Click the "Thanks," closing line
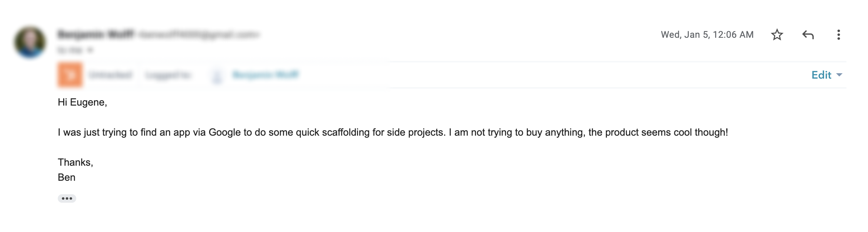Viewport: 868px width, 232px height. [75, 162]
